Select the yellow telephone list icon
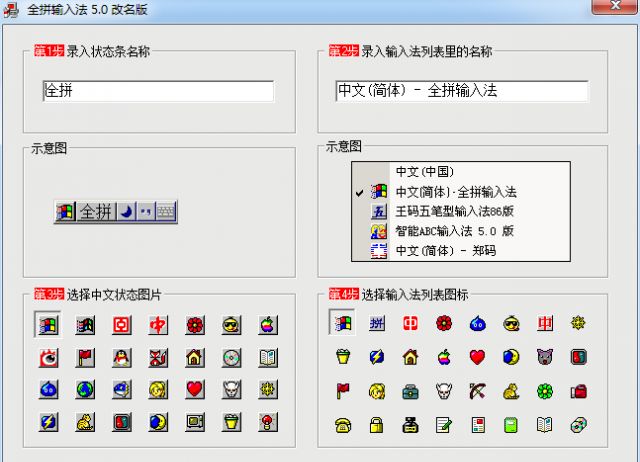This screenshot has height=462, width=640. coord(343,425)
